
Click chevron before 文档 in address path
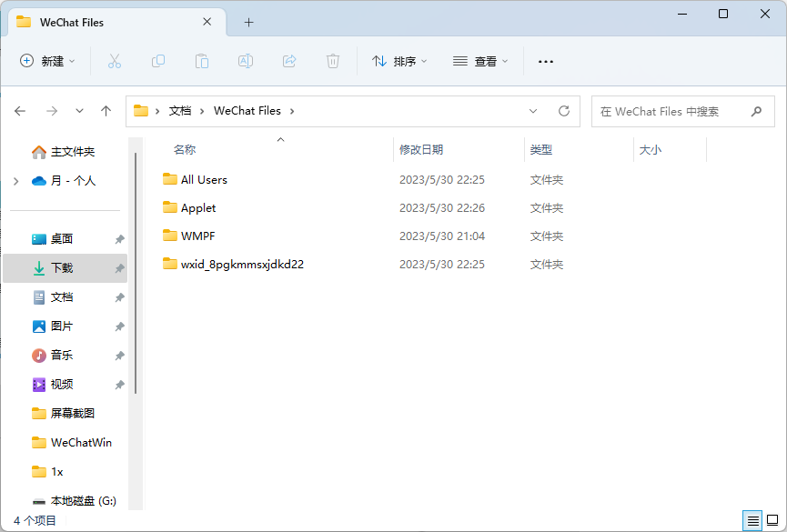pyautogui.click(x=157, y=111)
